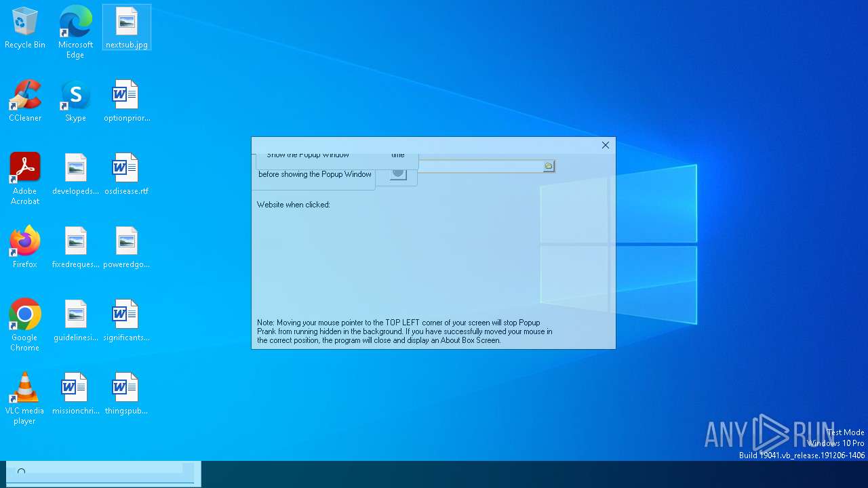Open CCleaner desktop shortcut
The height and width of the screenshot is (488, 868).
25,101
